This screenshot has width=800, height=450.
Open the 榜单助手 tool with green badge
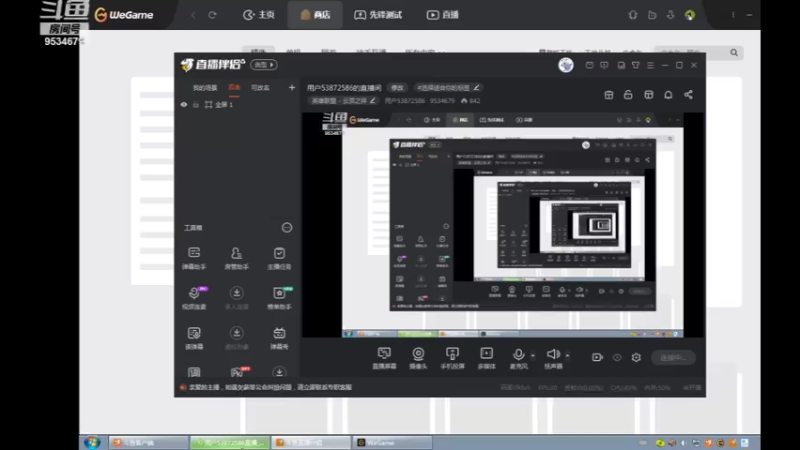[x=279, y=298]
